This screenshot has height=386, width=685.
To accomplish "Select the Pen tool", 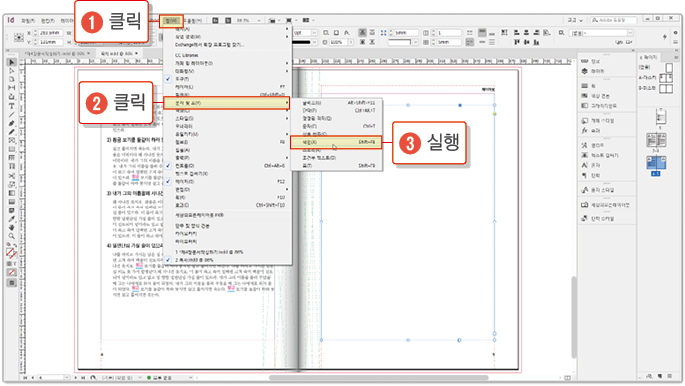I will (x=12, y=123).
